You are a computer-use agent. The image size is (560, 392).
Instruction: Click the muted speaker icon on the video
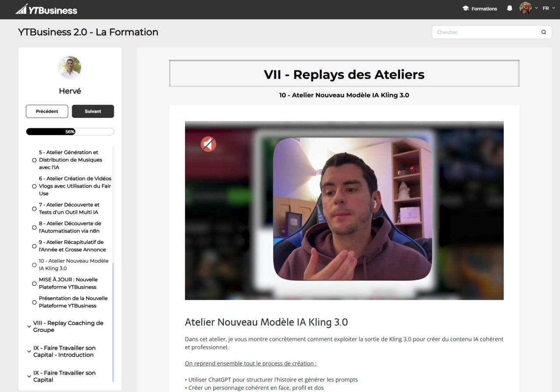pos(207,144)
